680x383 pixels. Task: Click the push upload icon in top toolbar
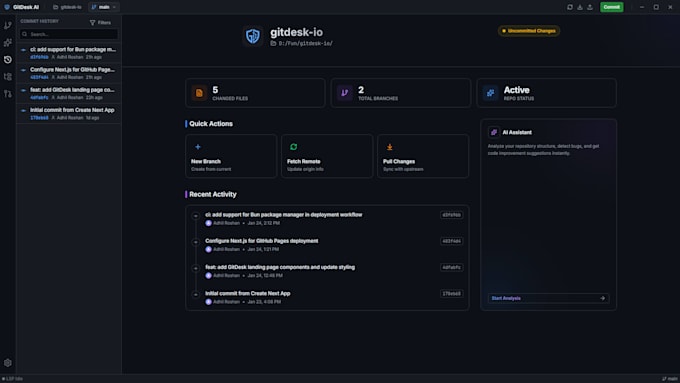tap(590, 7)
